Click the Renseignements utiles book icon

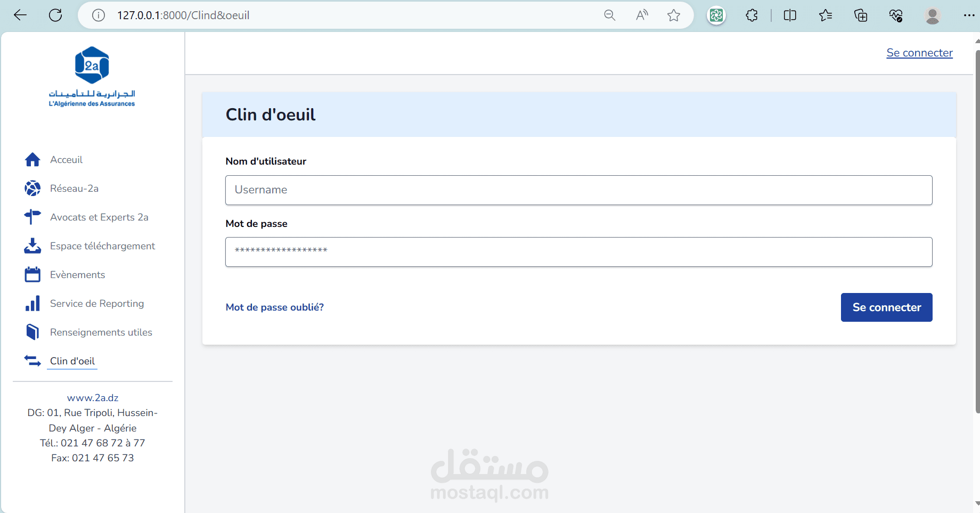pyautogui.click(x=32, y=332)
